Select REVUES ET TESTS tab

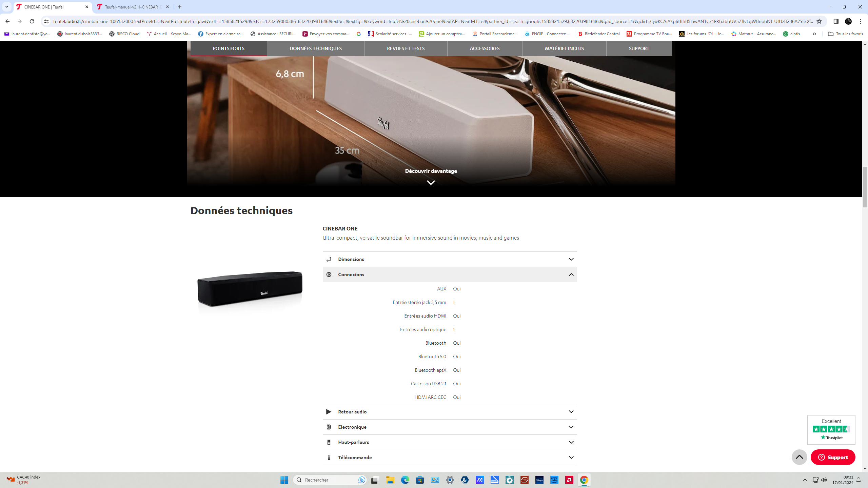pyautogui.click(x=406, y=48)
